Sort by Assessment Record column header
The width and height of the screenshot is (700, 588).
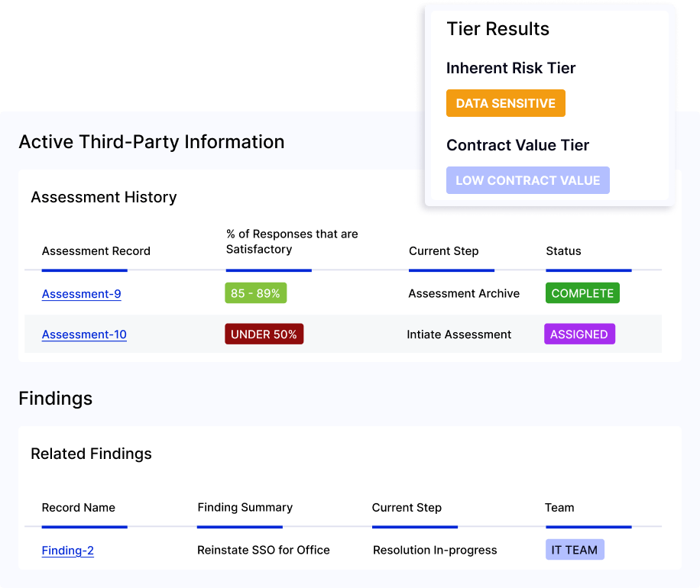coord(96,251)
